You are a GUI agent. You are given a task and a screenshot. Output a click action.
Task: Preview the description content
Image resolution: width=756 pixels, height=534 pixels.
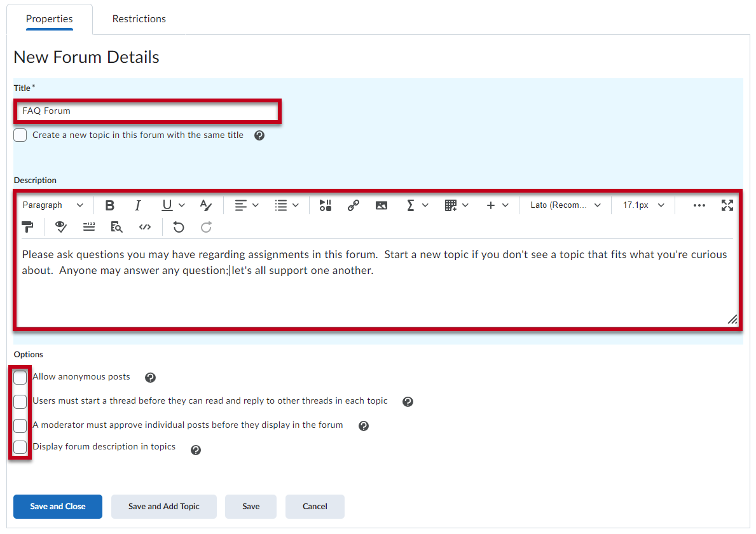tap(117, 227)
